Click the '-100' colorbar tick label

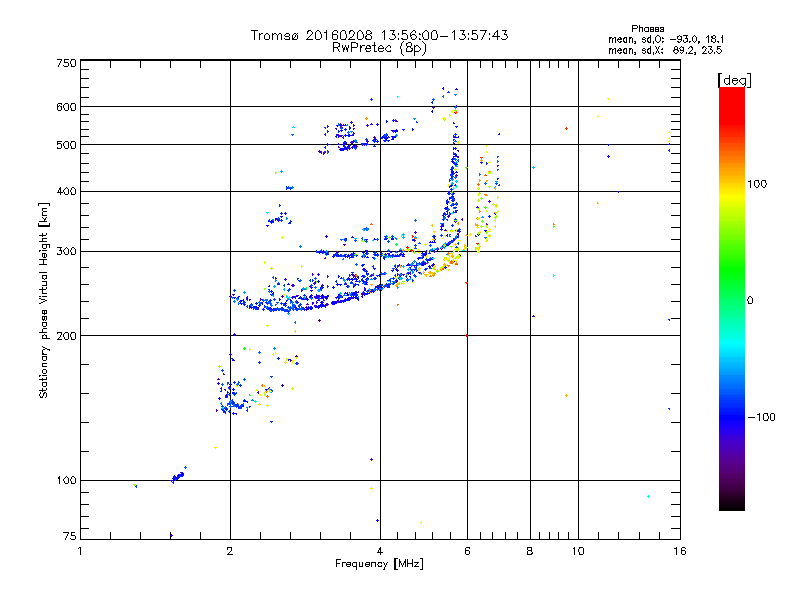point(761,417)
